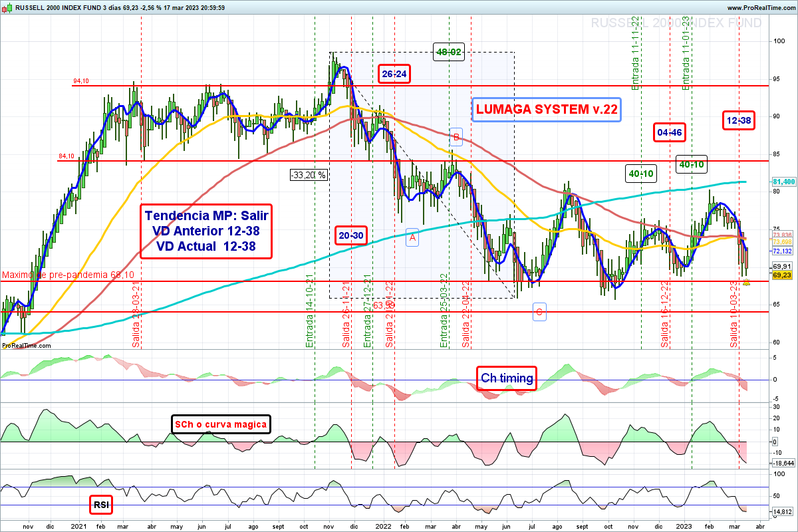Select the Elliott wave label C
Screen dimensions: 798x532
tap(539, 311)
